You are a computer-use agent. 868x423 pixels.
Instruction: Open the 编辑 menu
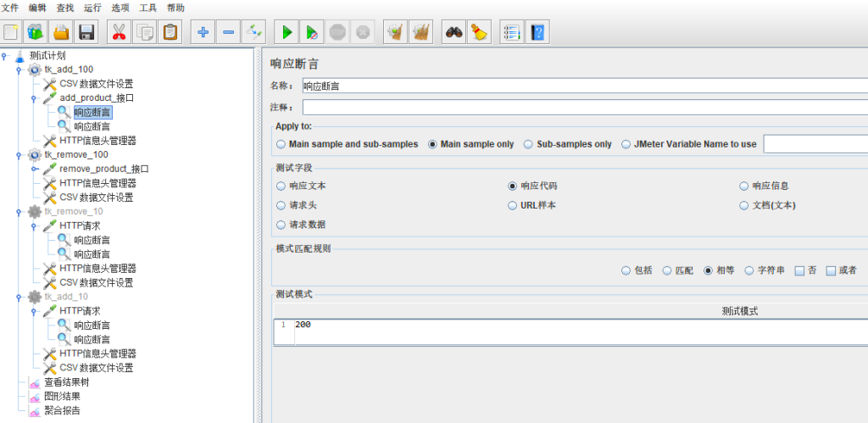(x=37, y=8)
